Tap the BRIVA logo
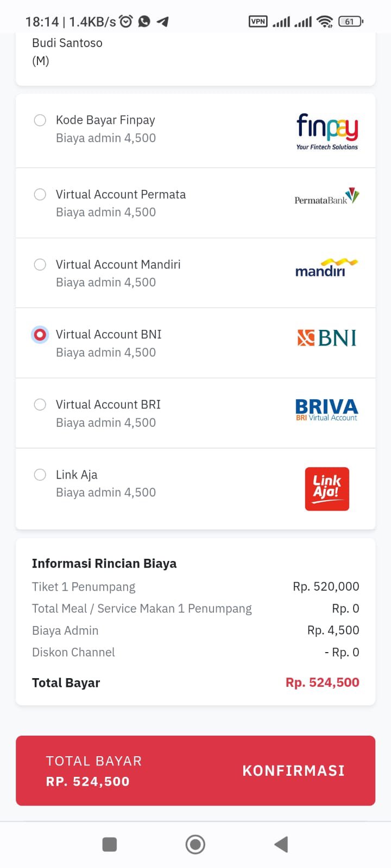 pos(326,409)
